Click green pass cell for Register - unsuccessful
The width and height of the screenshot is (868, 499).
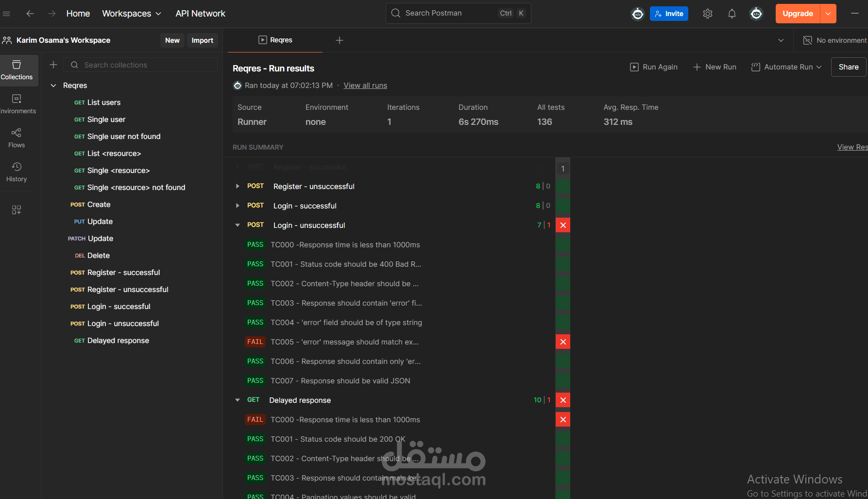(563, 186)
